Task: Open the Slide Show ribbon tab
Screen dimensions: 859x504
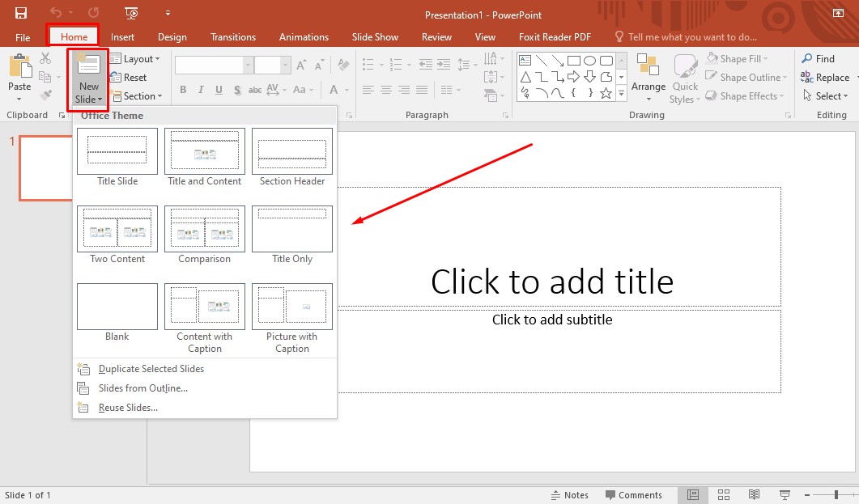Action: tap(375, 36)
